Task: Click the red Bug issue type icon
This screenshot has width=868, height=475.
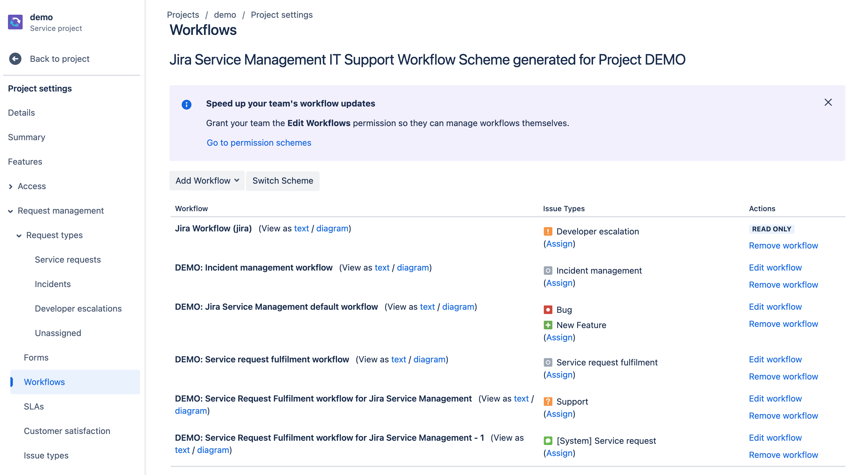Action: pyautogui.click(x=548, y=309)
